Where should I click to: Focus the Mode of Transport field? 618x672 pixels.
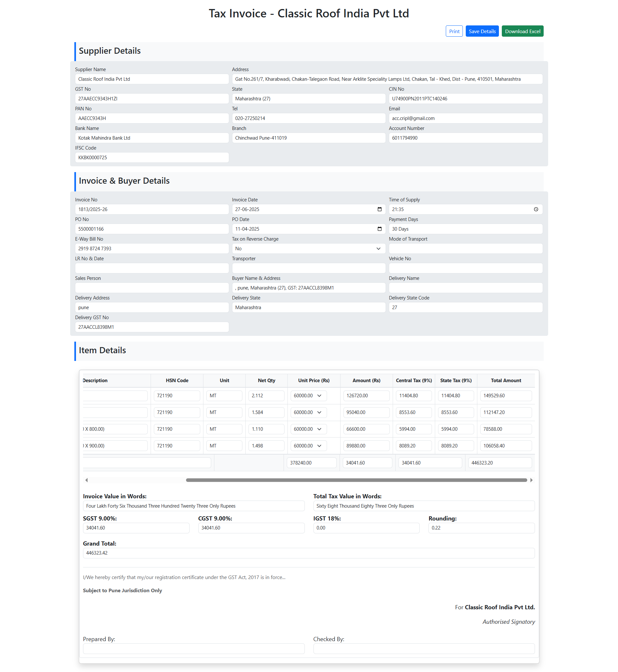pos(465,249)
